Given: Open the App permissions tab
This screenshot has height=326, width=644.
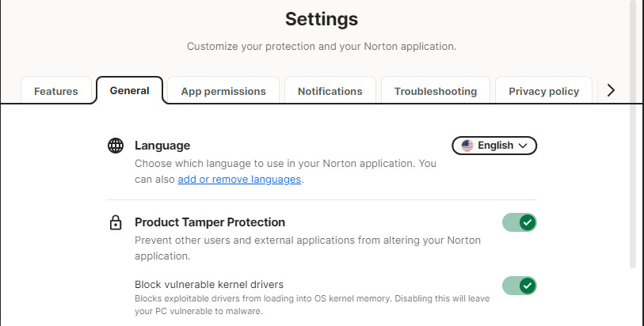Looking at the screenshot, I should [223, 91].
